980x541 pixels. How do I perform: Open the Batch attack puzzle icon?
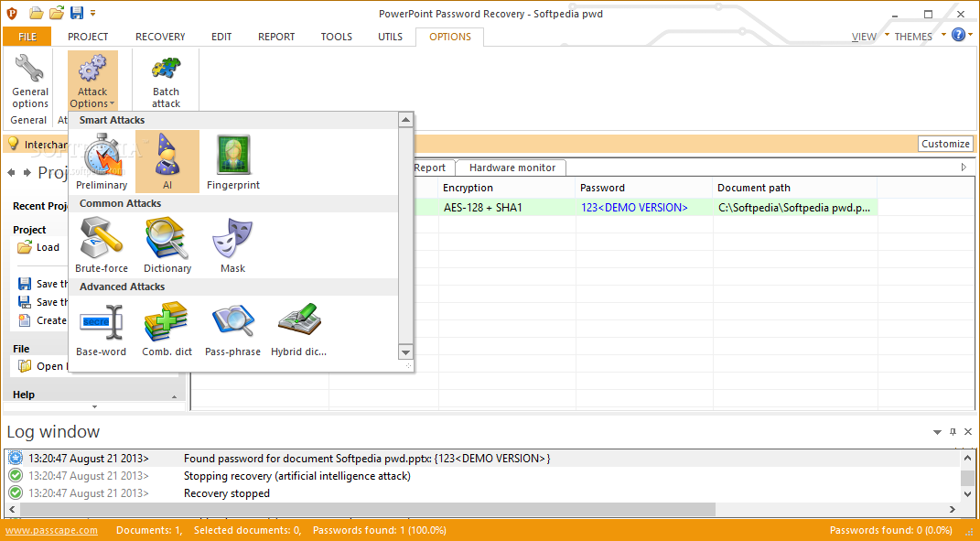[x=166, y=68]
